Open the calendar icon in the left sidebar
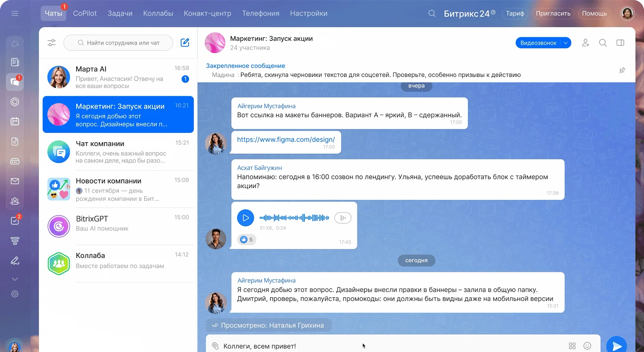Screen dimensions: 644x352 coord(15,121)
